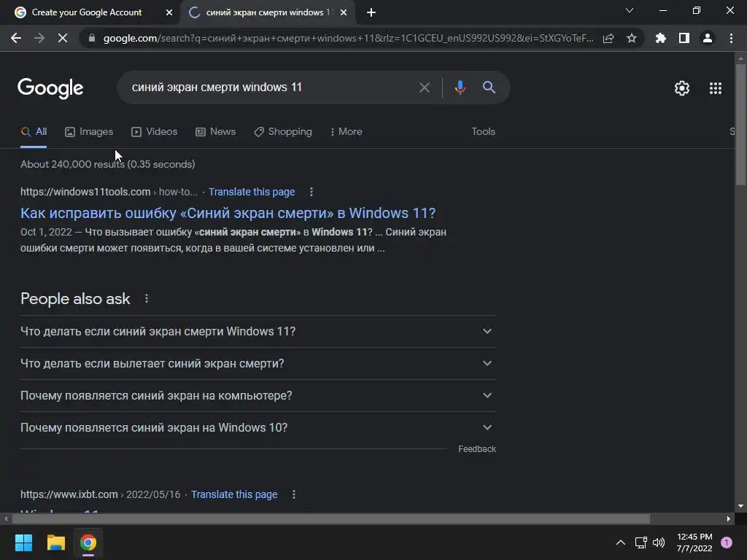747x560 pixels.
Task: Open Chrome's three-dot menu
Action: 731,38
